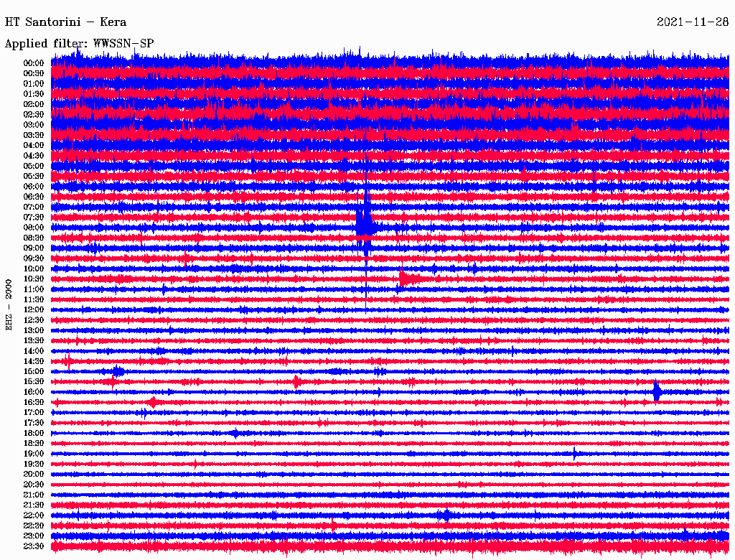The image size is (735, 560).
Task: Select the 00:30 time label
Action: [34, 74]
